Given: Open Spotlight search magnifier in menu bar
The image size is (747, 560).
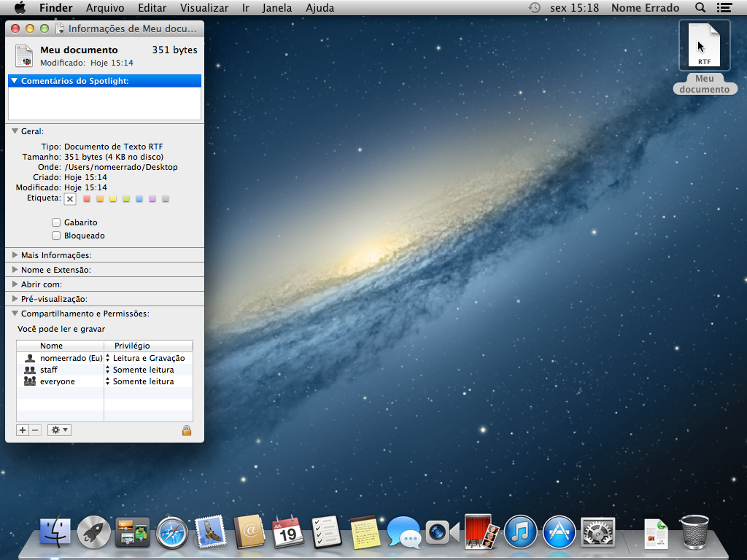Looking at the screenshot, I should 700,8.
